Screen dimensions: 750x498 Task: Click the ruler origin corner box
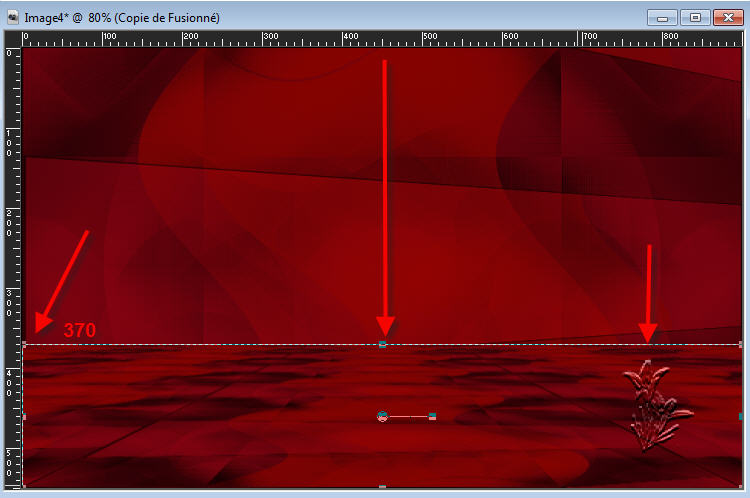(11, 39)
